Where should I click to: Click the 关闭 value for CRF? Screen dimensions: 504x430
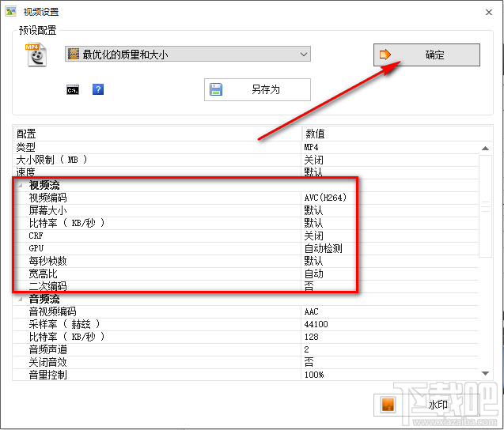(313, 236)
